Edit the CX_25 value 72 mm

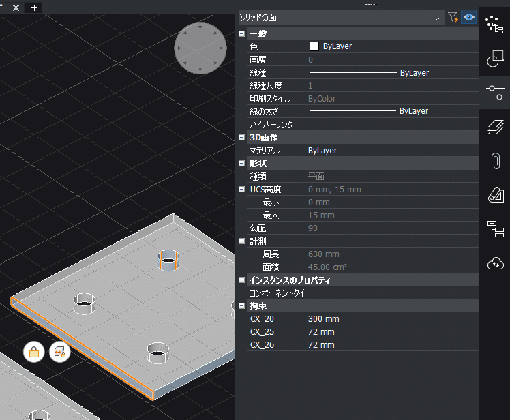[391, 332]
